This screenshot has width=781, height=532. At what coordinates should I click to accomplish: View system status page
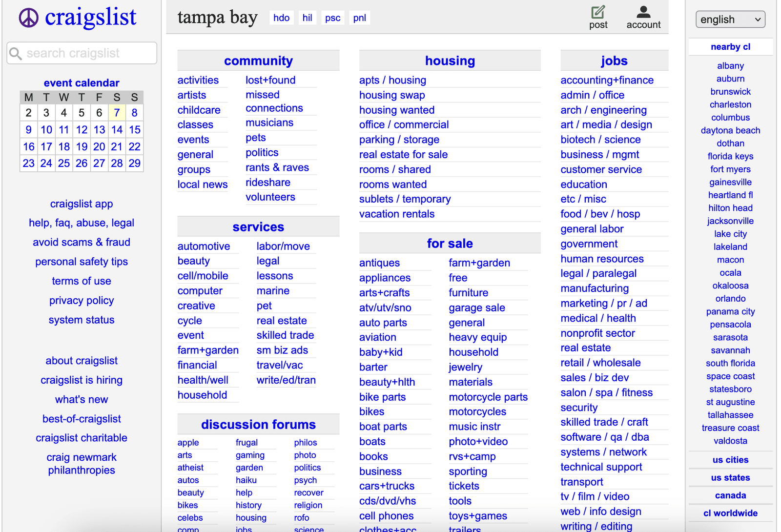point(82,320)
